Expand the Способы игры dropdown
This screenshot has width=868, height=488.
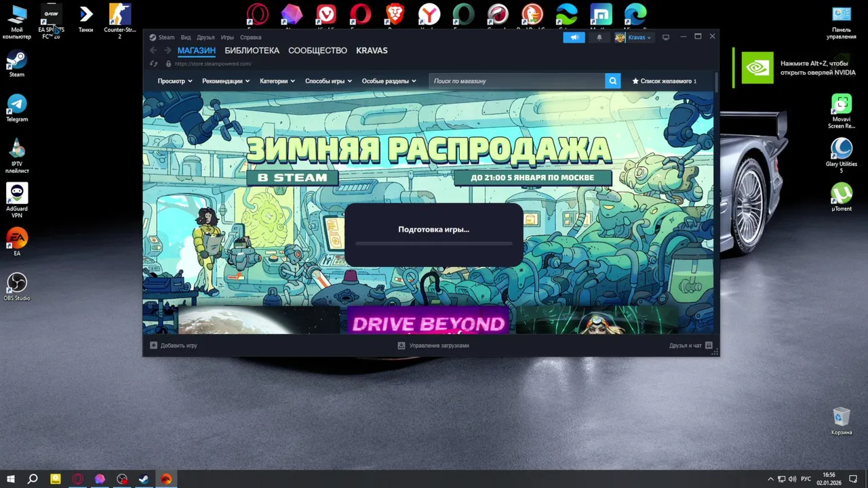328,81
